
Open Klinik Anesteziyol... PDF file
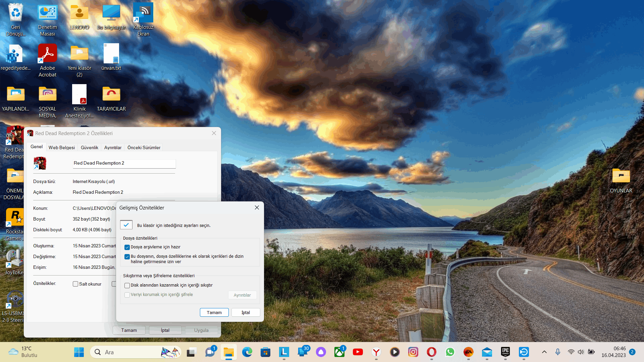[x=79, y=102]
